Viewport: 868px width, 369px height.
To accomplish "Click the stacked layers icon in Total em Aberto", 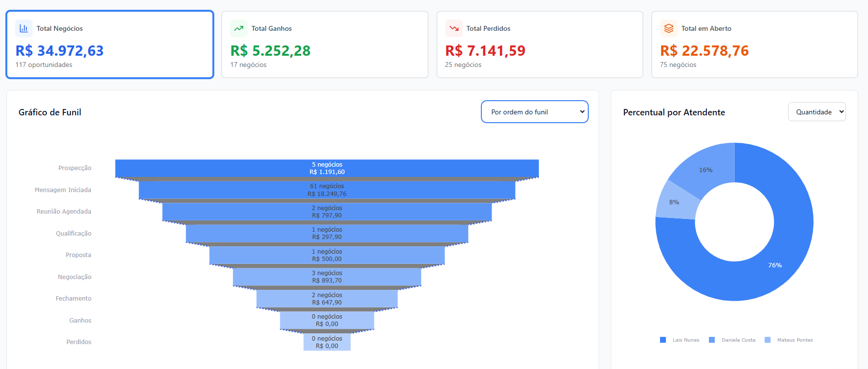I will 668,28.
